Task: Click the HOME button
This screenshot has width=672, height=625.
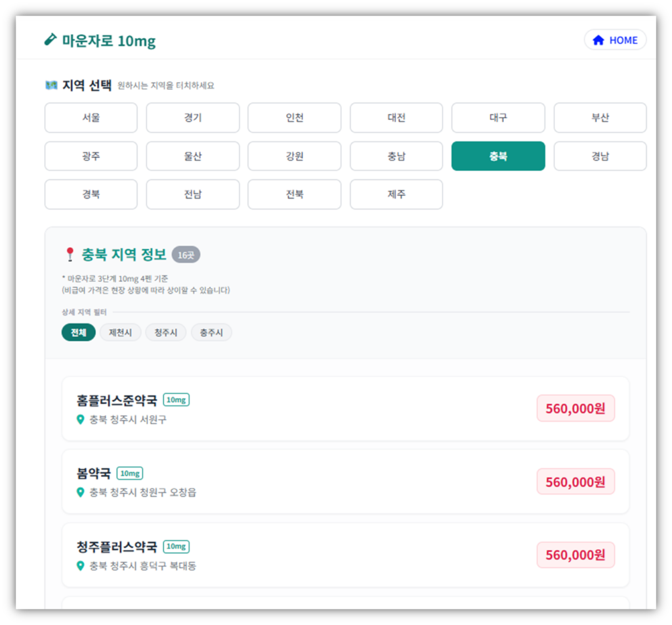Action: pos(615,39)
